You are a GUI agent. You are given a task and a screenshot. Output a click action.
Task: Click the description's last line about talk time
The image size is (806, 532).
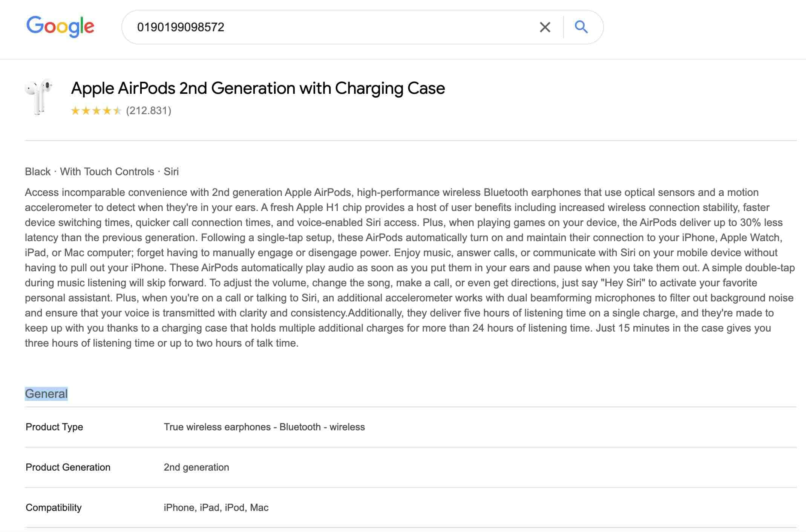(161, 343)
